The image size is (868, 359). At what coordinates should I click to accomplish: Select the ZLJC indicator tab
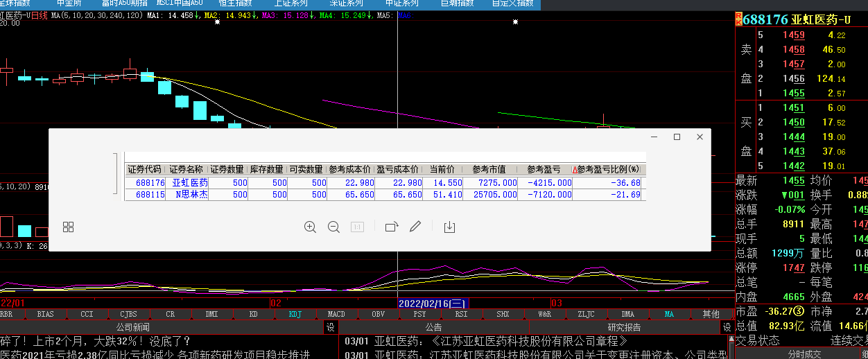click(586, 314)
